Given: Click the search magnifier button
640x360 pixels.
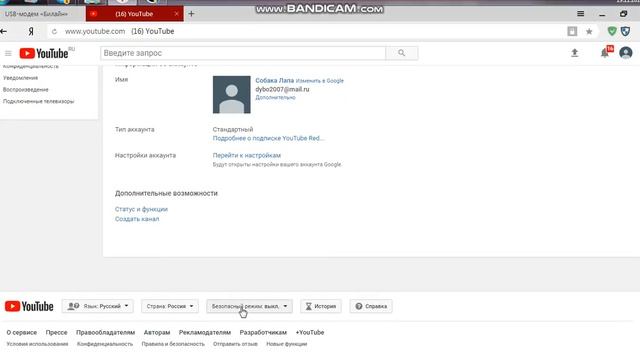Looking at the screenshot, I should 402,53.
